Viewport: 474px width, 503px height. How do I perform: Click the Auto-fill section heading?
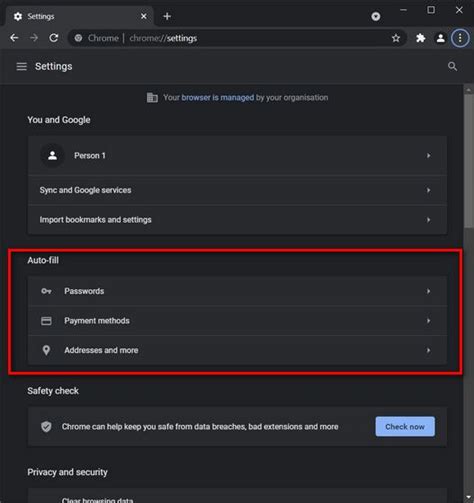click(43, 260)
